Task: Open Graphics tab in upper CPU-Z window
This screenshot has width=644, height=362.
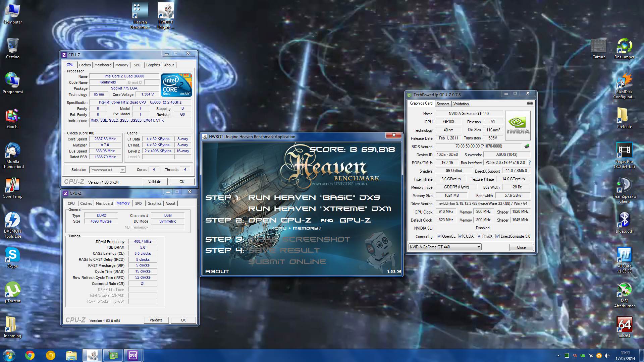Action: (153, 65)
